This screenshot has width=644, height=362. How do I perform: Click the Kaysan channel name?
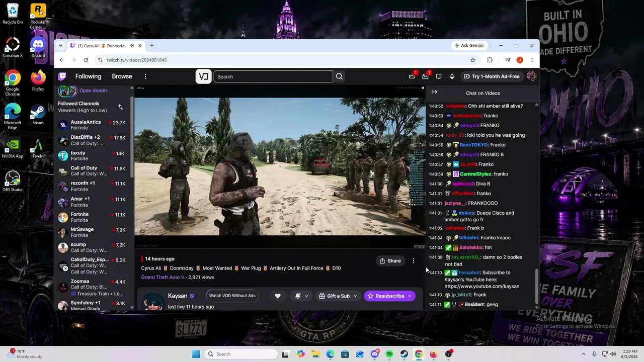point(178,296)
